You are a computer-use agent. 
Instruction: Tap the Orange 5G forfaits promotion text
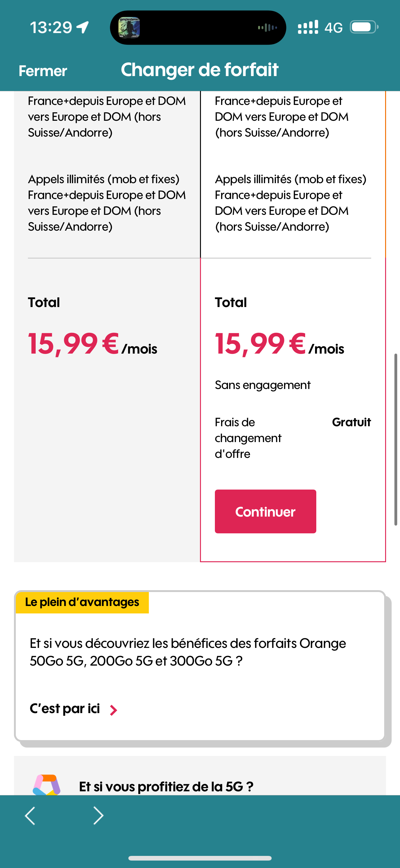point(188,652)
